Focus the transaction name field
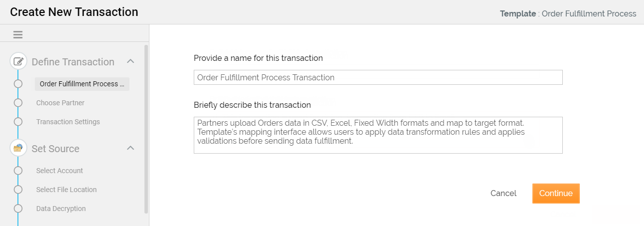 378,77
